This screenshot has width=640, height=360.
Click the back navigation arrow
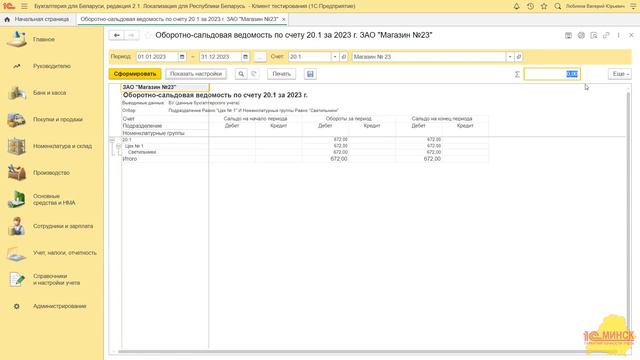(x=116, y=36)
